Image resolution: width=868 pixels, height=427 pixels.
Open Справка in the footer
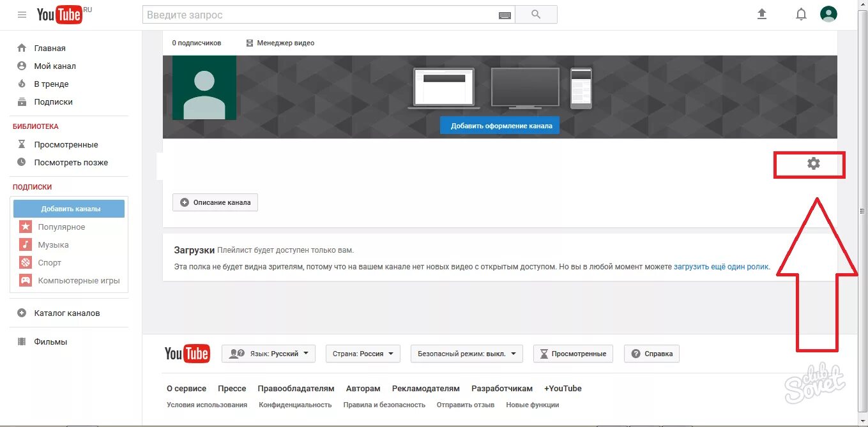pyautogui.click(x=651, y=353)
